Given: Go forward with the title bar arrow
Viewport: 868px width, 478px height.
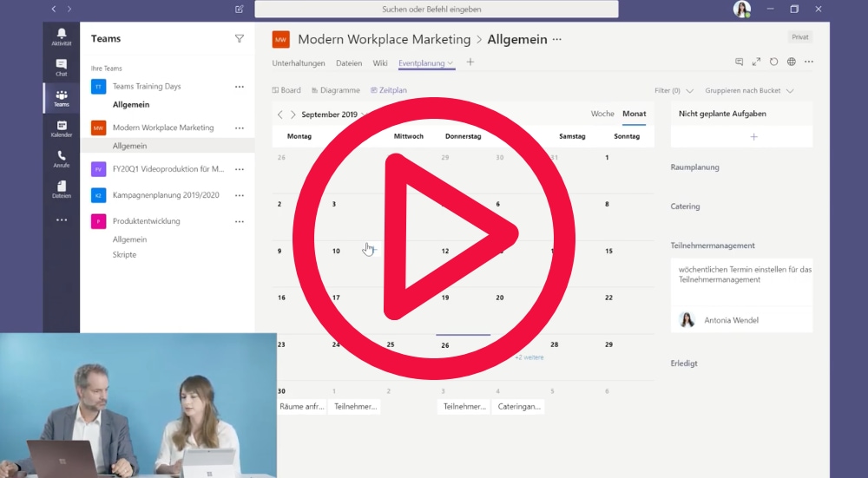Looking at the screenshot, I should [x=69, y=9].
